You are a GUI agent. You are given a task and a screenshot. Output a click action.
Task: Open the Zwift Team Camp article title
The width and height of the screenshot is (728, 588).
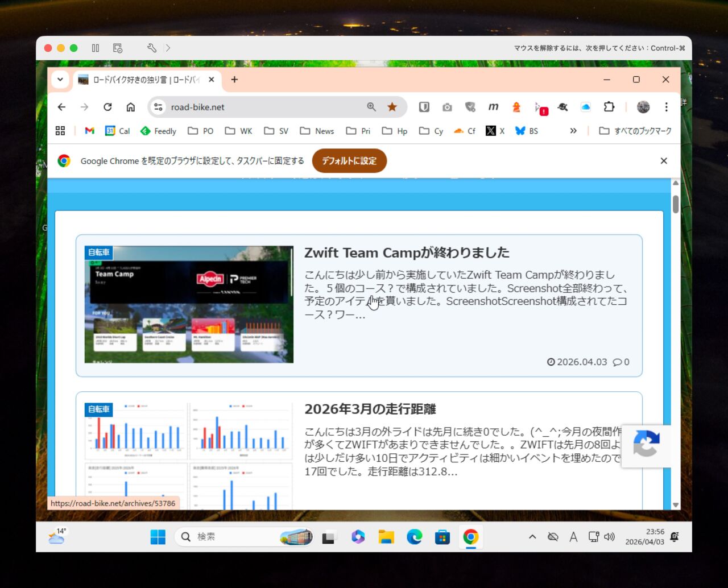[407, 252]
